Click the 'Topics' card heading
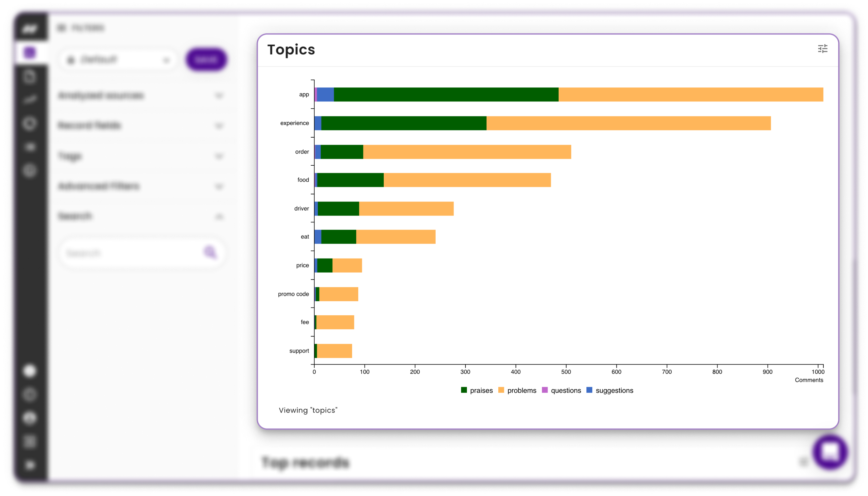This screenshot has width=868, height=496. (x=291, y=50)
